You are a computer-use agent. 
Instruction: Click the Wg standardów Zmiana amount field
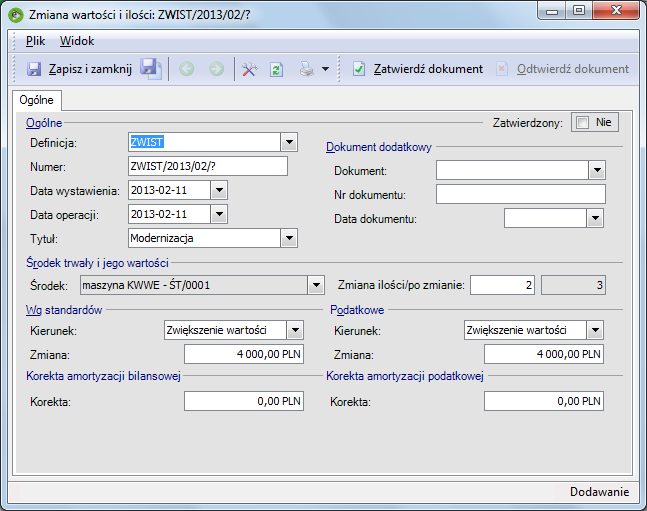pos(244,354)
